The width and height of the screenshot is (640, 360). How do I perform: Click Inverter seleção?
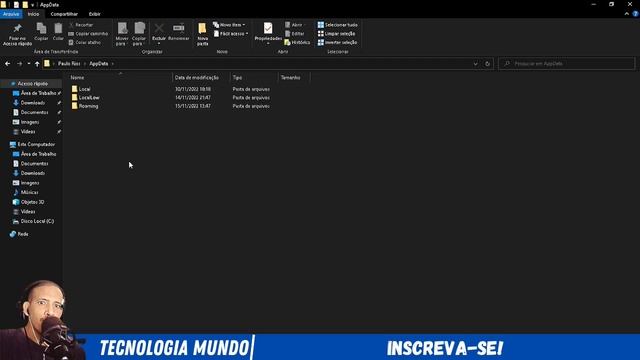(x=338, y=42)
